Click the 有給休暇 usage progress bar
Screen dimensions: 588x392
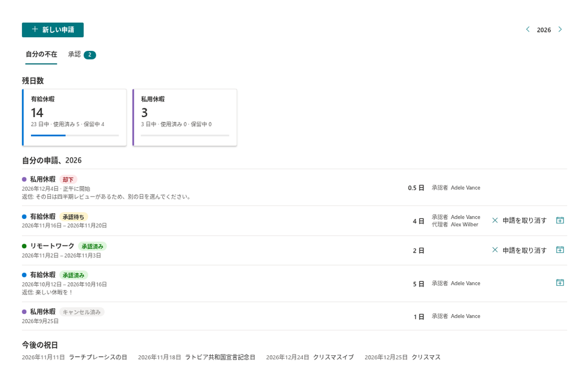pyautogui.click(x=75, y=135)
